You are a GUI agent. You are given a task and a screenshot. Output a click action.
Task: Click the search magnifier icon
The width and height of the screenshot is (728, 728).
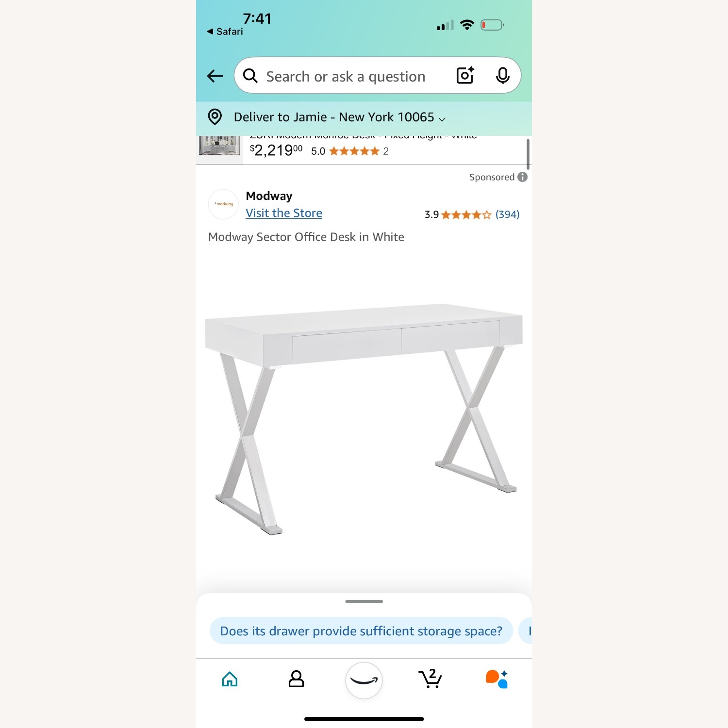[250, 76]
